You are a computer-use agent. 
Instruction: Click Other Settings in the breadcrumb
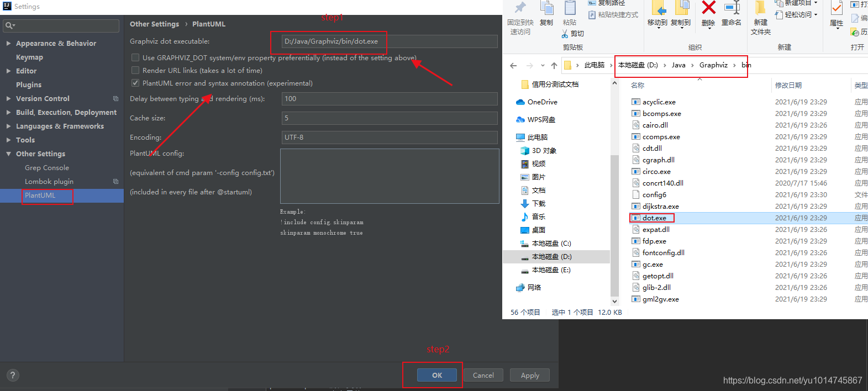click(x=154, y=24)
